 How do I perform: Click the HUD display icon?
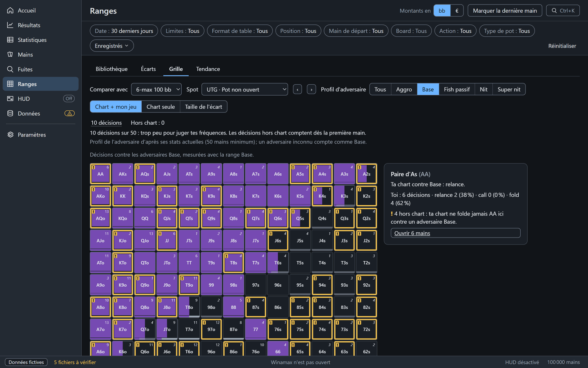point(10,99)
